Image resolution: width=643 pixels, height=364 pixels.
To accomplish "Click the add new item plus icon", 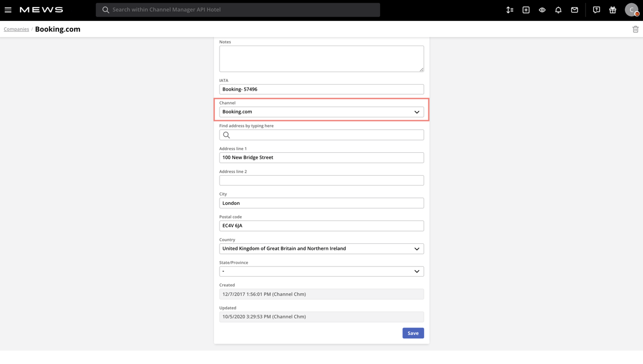I will click(x=525, y=9).
